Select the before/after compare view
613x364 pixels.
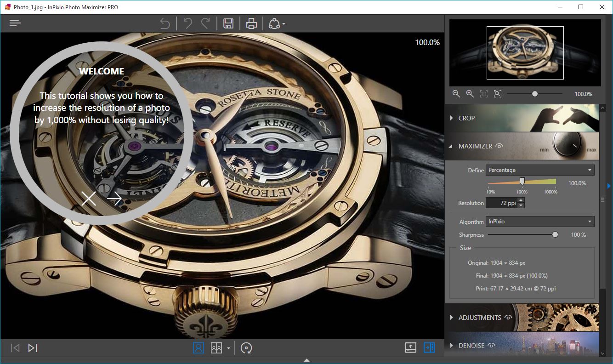(216, 348)
